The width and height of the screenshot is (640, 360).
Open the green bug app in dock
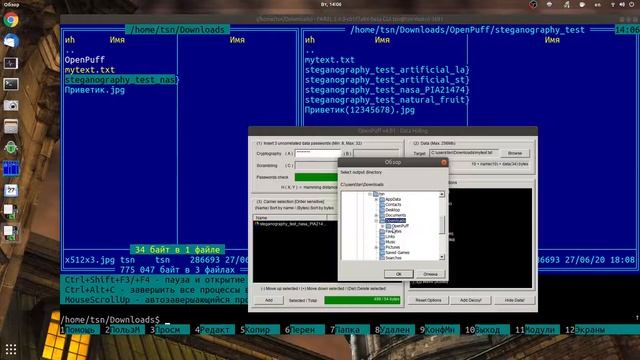11,147
